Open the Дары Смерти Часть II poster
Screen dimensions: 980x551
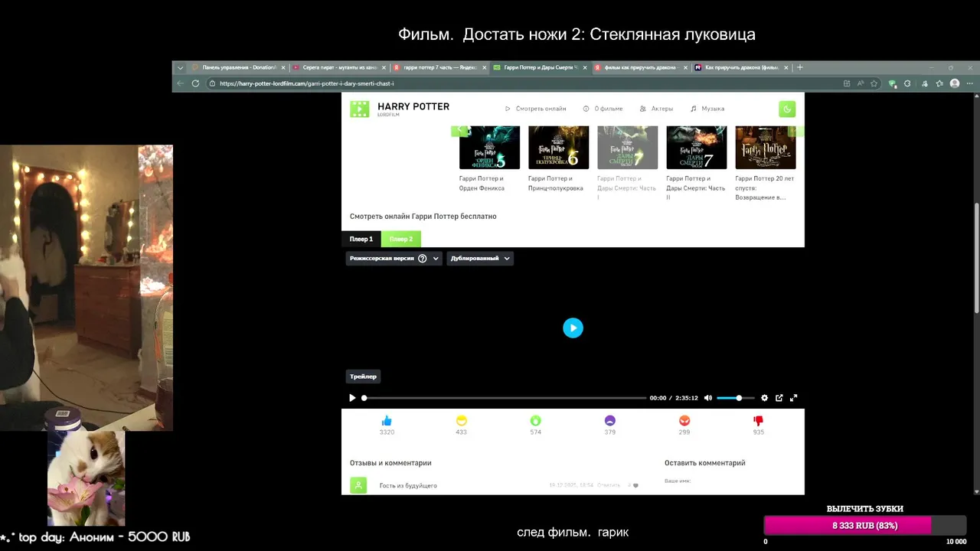point(696,148)
